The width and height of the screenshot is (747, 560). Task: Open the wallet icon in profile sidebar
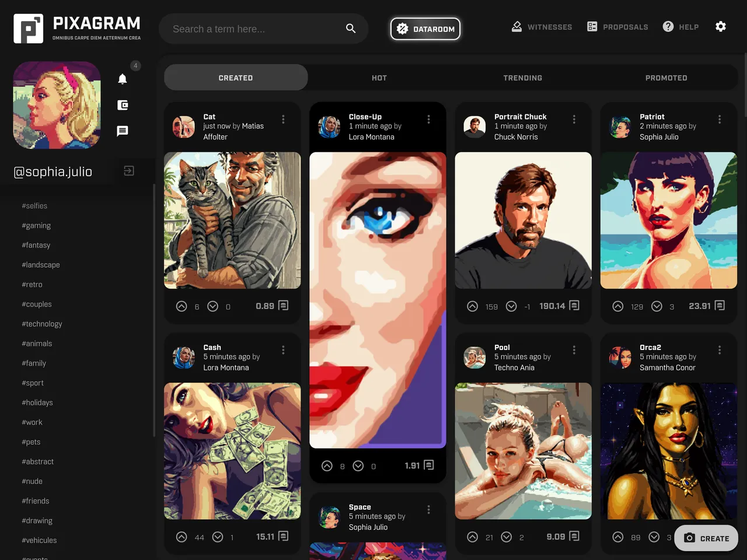(123, 105)
